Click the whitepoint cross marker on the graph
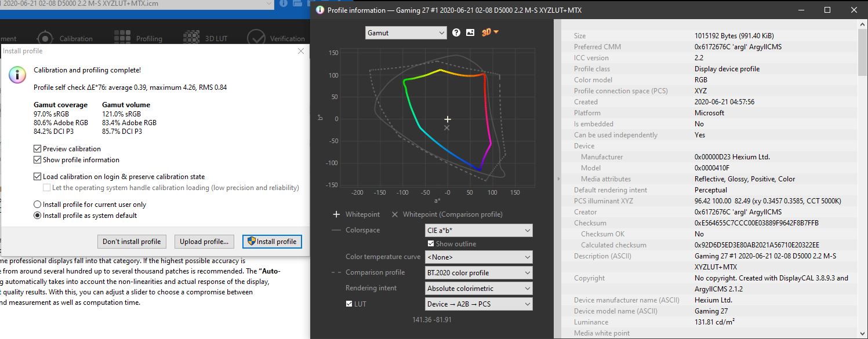The image size is (868, 339). (x=448, y=119)
